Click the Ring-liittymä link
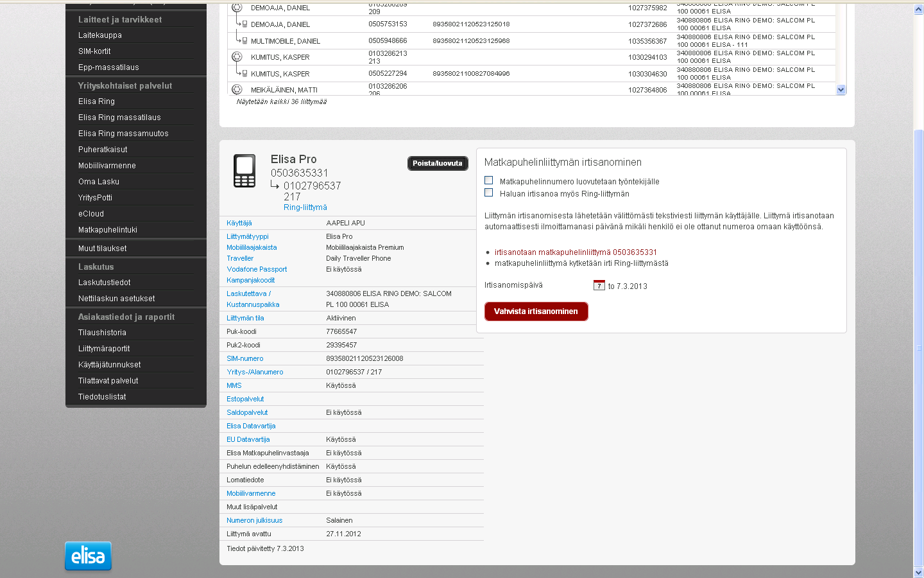924x578 pixels. pyautogui.click(x=305, y=207)
